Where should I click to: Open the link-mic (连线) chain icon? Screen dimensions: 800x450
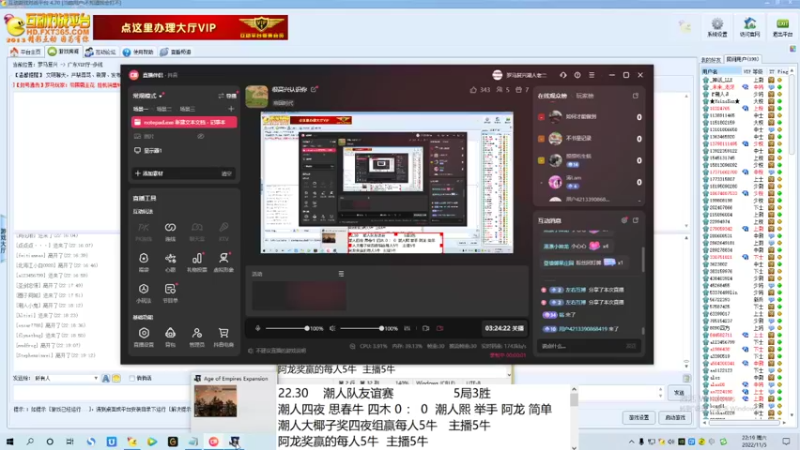coord(170,230)
